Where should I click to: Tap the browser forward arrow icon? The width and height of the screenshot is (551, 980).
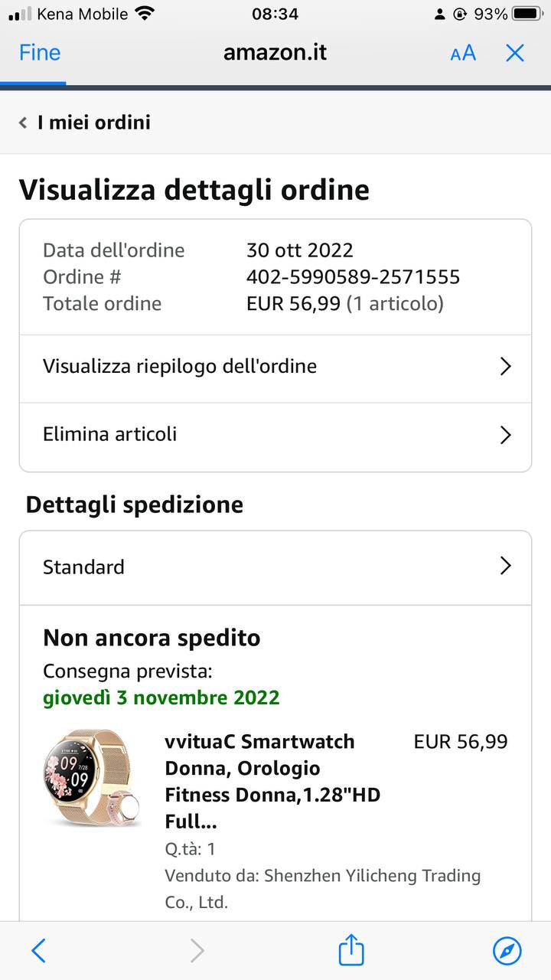(197, 951)
